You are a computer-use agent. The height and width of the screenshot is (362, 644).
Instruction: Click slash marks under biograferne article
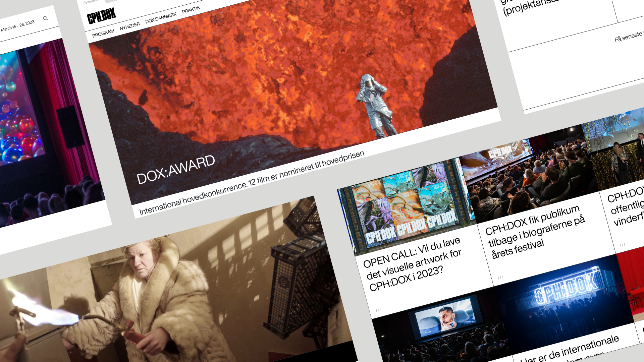[x=500, y=278]
